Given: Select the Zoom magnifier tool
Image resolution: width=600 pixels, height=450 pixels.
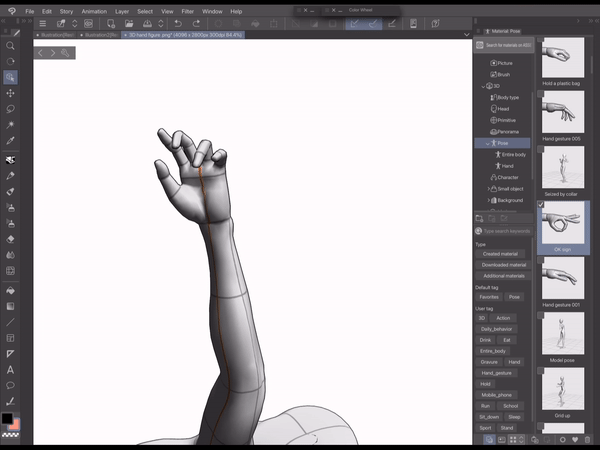Looking at the screenshot, I should point(10,46).
